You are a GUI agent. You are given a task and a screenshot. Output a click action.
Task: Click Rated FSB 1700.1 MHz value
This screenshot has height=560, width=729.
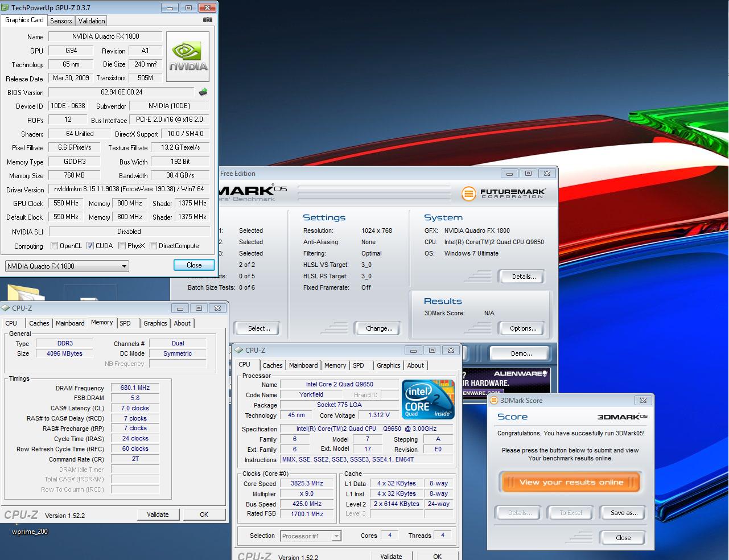click(307, 514)
